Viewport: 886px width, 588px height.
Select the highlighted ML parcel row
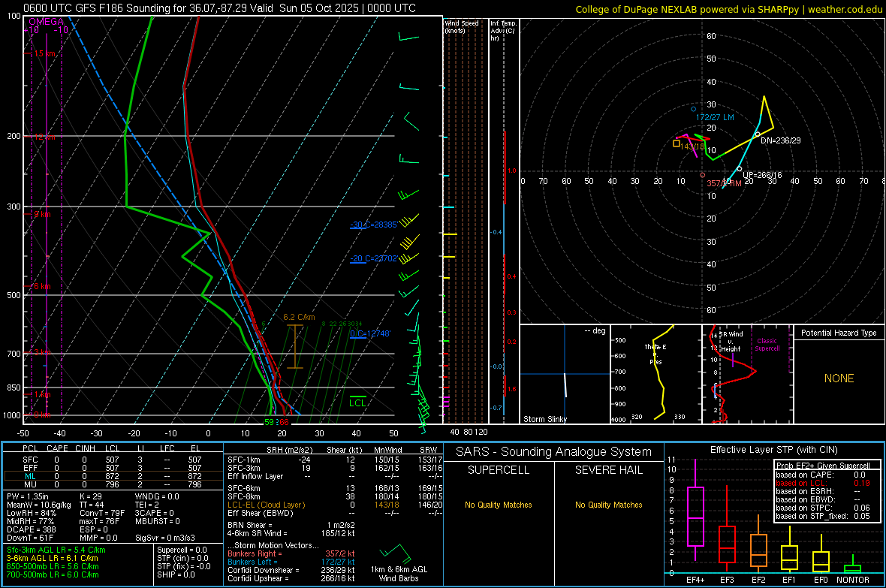(x=113, y=476)
